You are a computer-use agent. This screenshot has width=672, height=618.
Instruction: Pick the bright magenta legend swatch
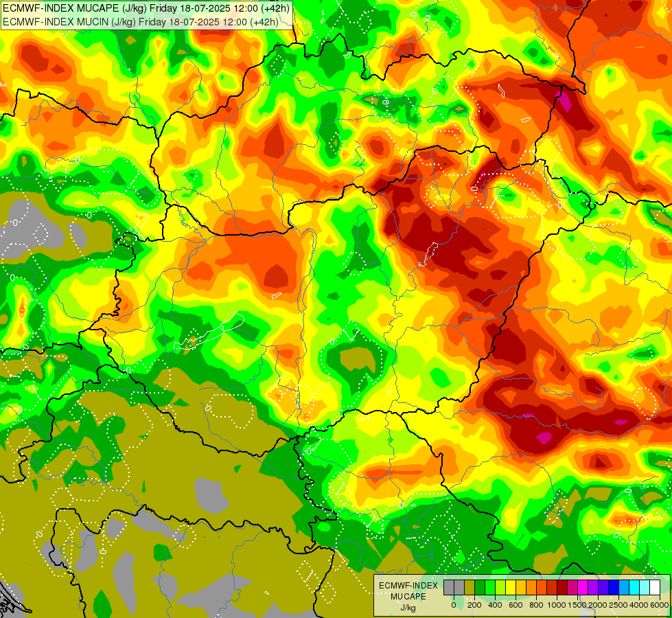(x=583, y=587)
